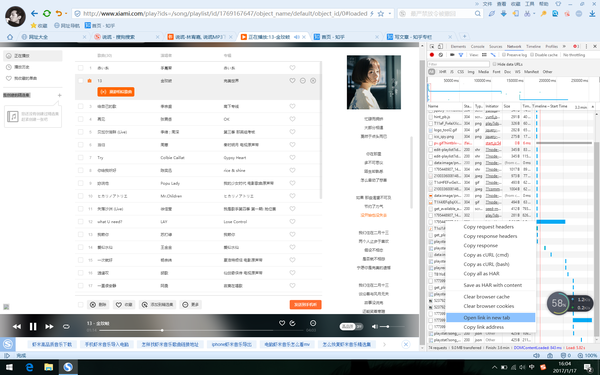Click the browser back arrow
Viewport: 600px width, 375px height.
click(x=34, y=13)
